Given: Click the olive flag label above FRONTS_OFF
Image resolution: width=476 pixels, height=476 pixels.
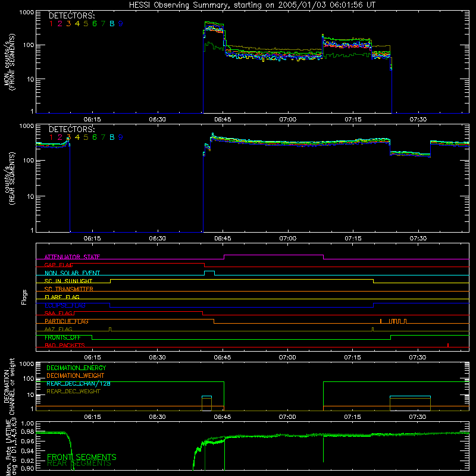Looking at the screenshot, I should pyautogui.click(x=58, y=329).
